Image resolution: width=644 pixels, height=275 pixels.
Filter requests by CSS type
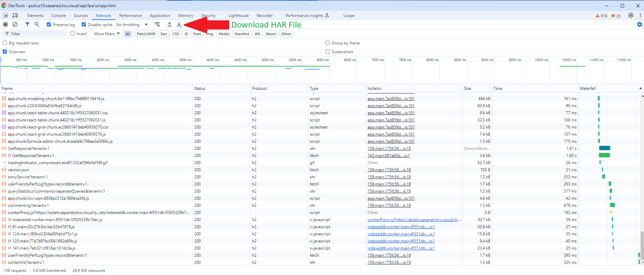pos(176,34)
